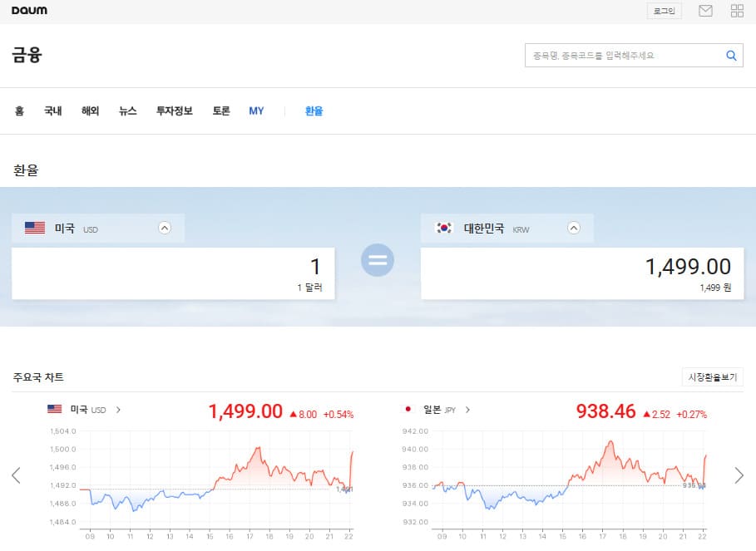
Task: Click the South Korean flag icon
Action: [442, 228]
